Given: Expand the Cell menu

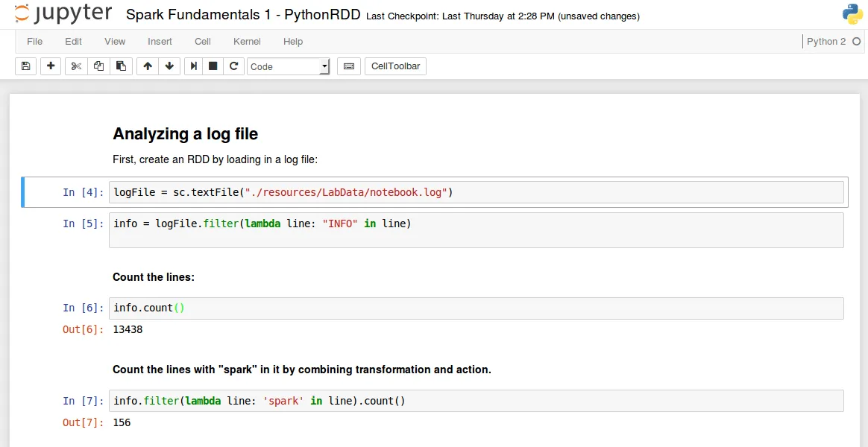Looking at the screenshot, I should pos(202,42).
